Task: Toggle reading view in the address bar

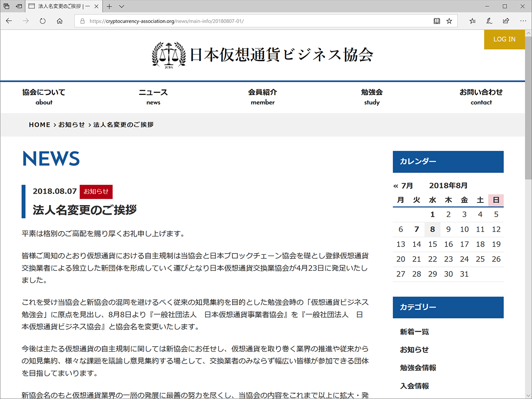Action: 436,21
